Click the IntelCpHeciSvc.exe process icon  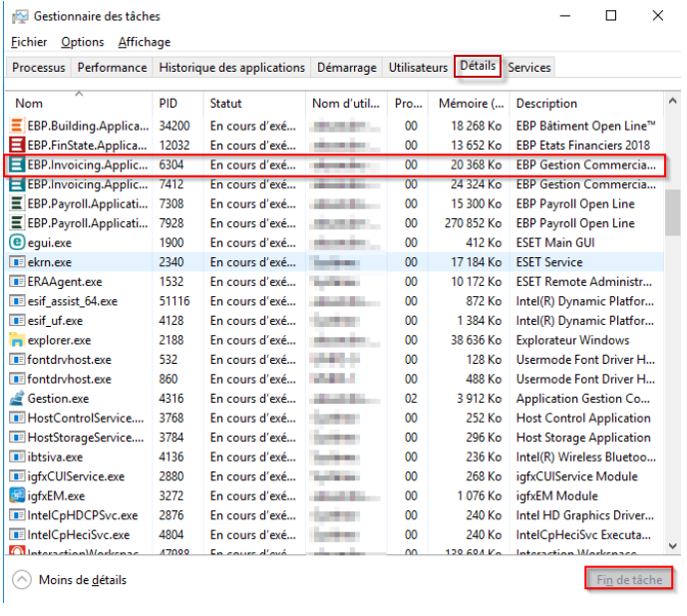(17, 534)
